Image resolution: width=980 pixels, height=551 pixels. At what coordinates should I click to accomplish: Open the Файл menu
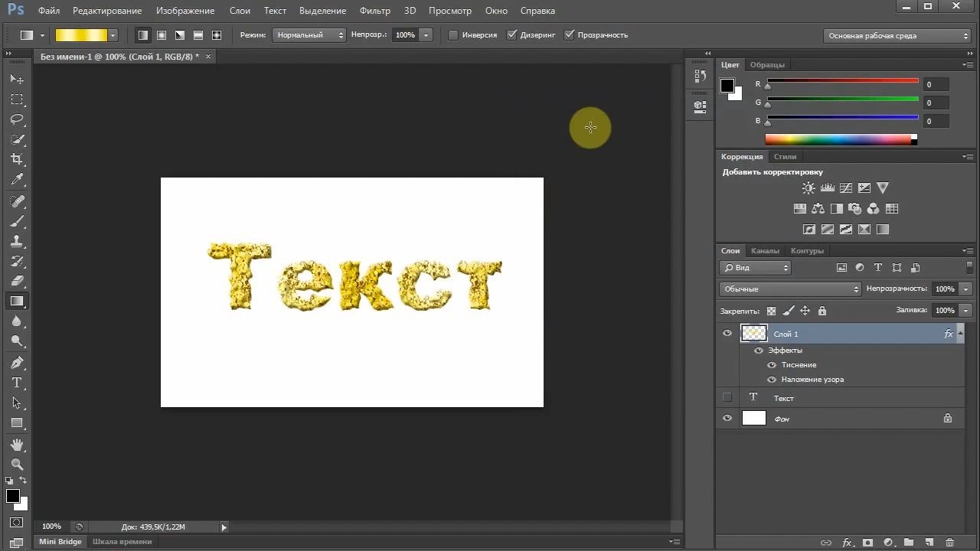click(x=49, y=11)
